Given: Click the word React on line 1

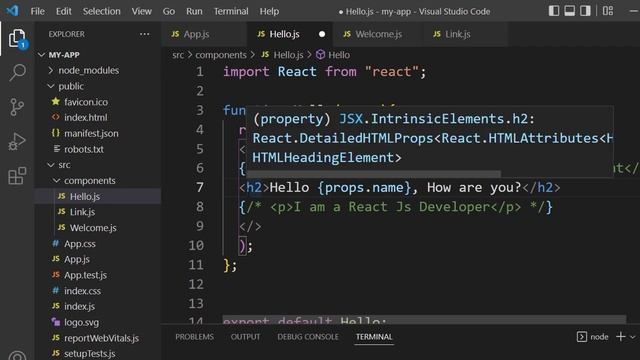Looking at the screenshot, I should 297,71.
